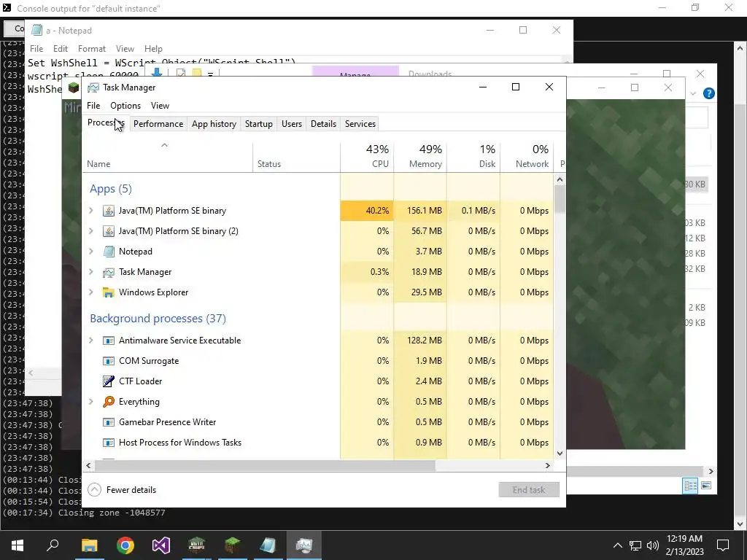Click the Task Manager process row icon
Screen dimensions: 747x560
click(x=109, y=272)
